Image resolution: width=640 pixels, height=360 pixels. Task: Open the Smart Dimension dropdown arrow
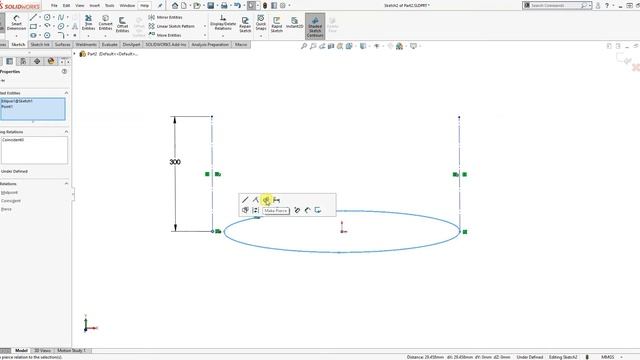click(16, 36)
